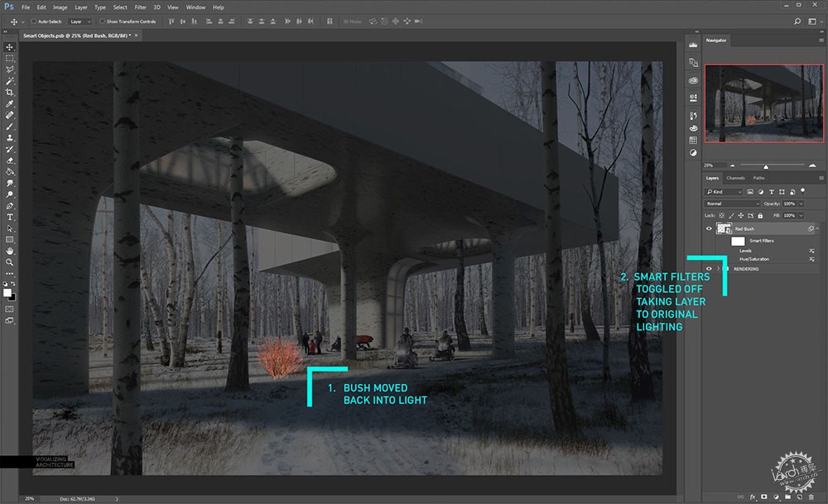Select the Zoom tool

[9, 262]
